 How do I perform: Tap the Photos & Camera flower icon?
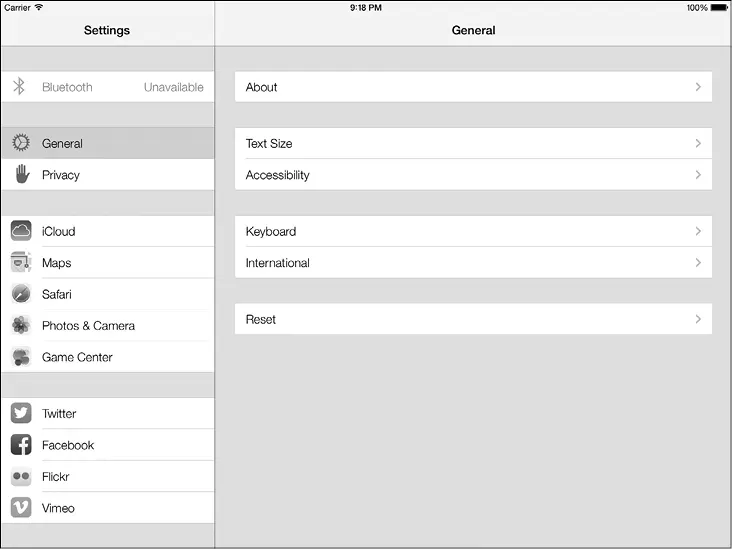21,326
